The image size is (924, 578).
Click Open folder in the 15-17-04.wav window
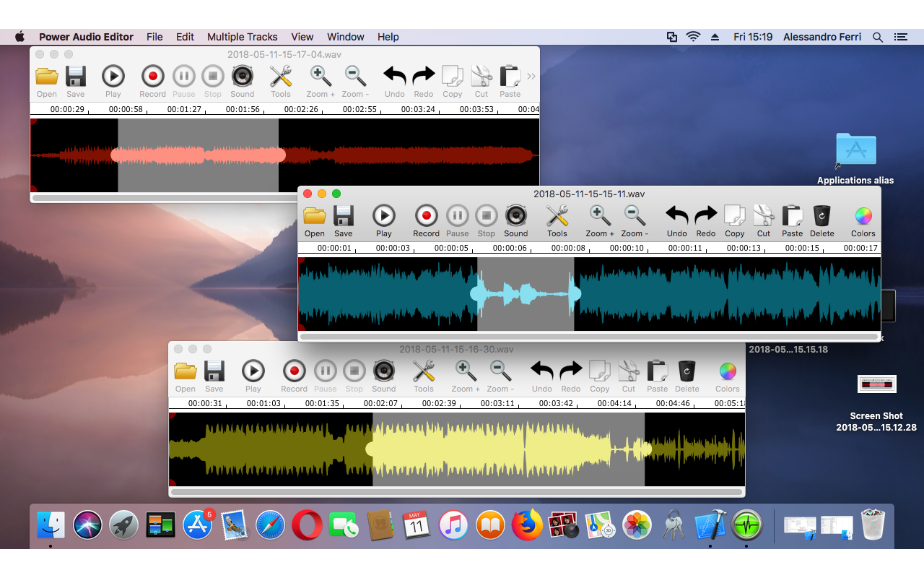[x=47, y=77]
